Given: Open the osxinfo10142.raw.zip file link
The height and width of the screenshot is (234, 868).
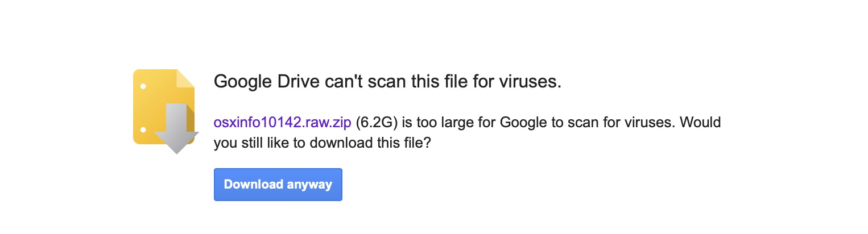Looking at the screenshot, I should tap(283, 123).
